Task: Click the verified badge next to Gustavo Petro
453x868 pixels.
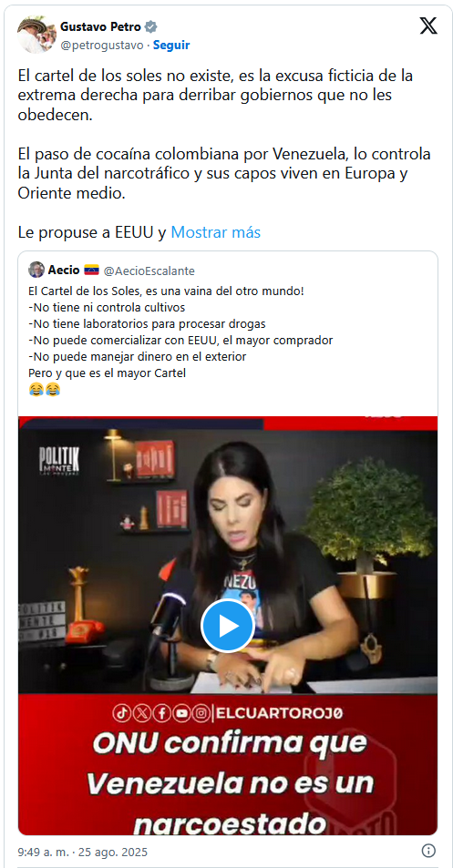Action: pyautogui.click(x=150, y=26)
